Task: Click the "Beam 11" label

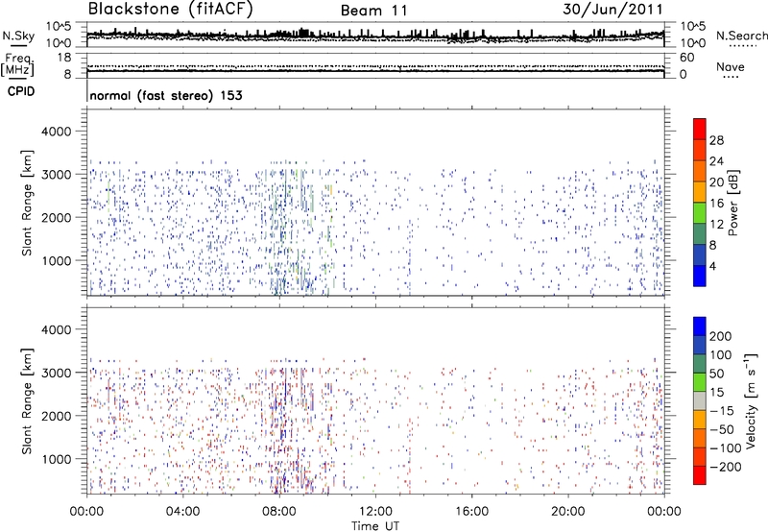Action: (x=373, y=11)
